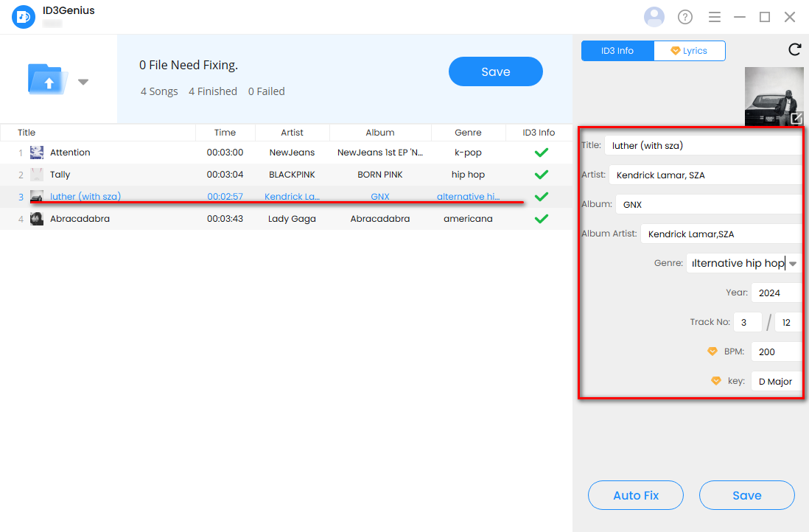Click the ID3 Info column header
The height and width of the screenshot is (532, 809).
pos(539,133)
